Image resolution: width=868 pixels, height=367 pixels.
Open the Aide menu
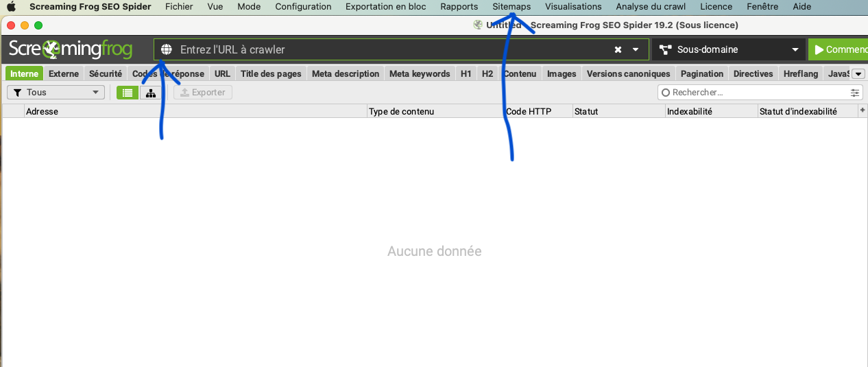pyautogui.click(x=801, y=6)
